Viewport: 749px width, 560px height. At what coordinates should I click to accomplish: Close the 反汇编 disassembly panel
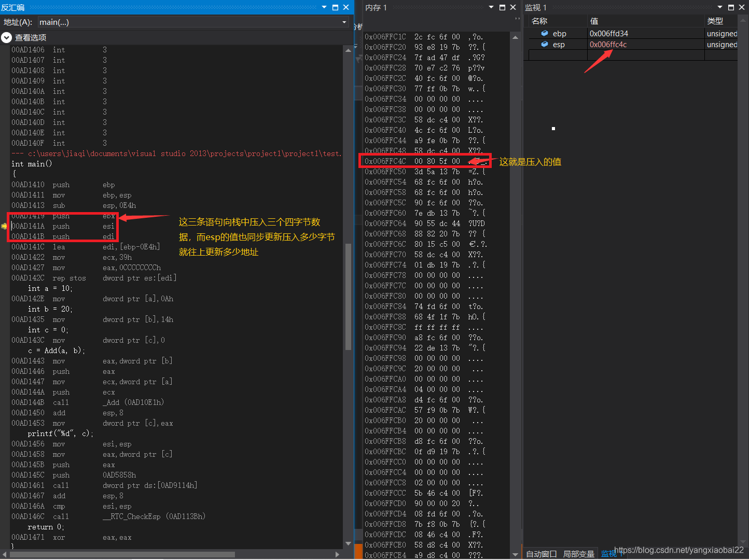click(x=346, y=7)
